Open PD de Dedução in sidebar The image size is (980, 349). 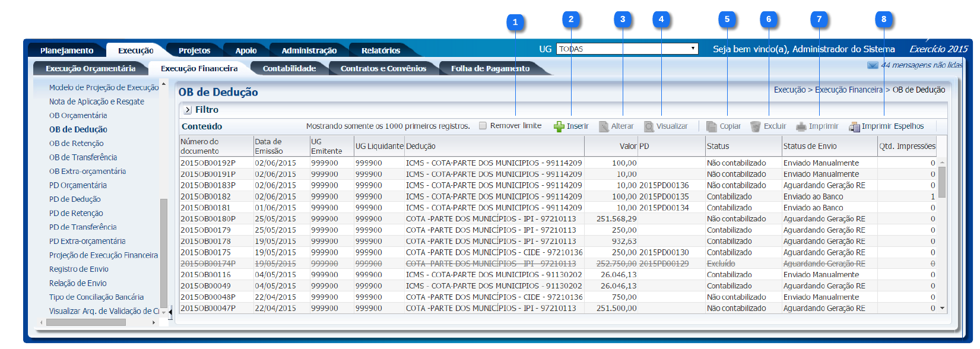[75, 199]
